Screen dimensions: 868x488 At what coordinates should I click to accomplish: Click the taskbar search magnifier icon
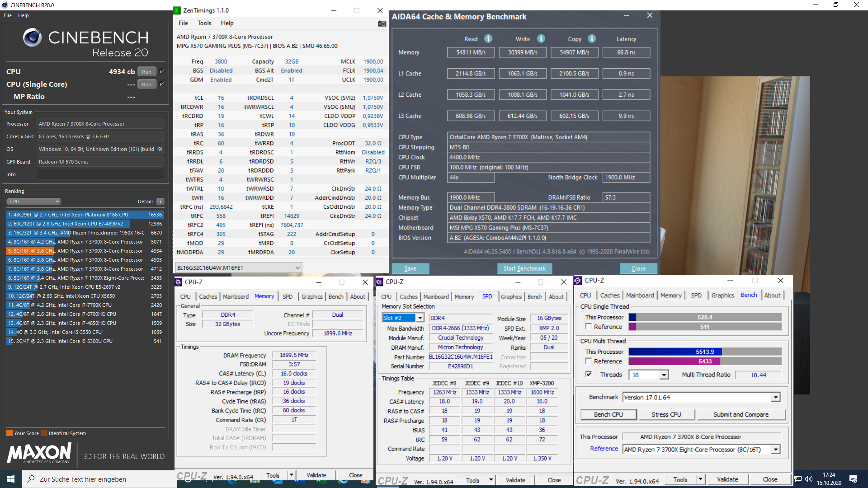point(31,479)
